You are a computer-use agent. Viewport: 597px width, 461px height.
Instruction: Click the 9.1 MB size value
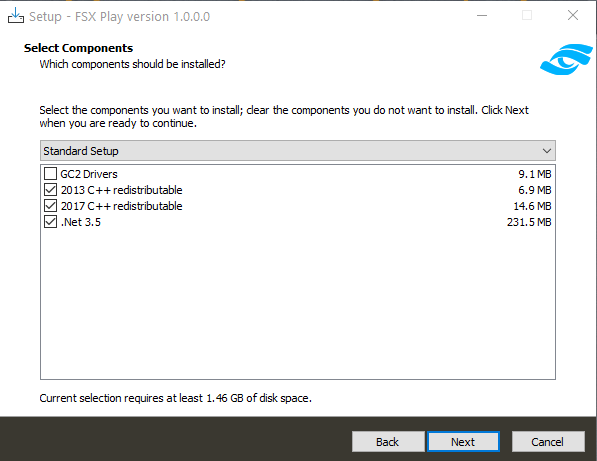click(535, 174)
